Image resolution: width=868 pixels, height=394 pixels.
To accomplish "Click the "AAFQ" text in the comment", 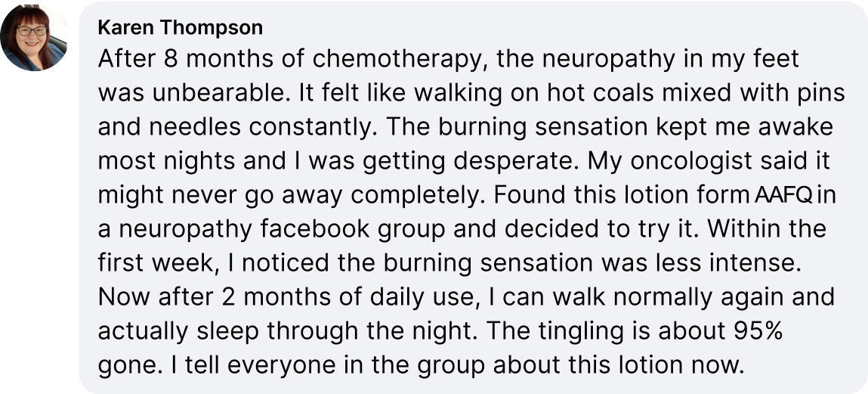I will click(783, 195).
